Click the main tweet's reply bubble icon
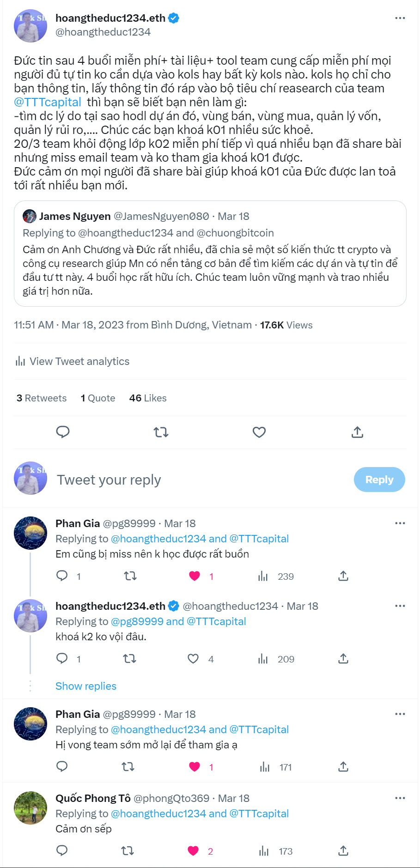 coord(63,432)
